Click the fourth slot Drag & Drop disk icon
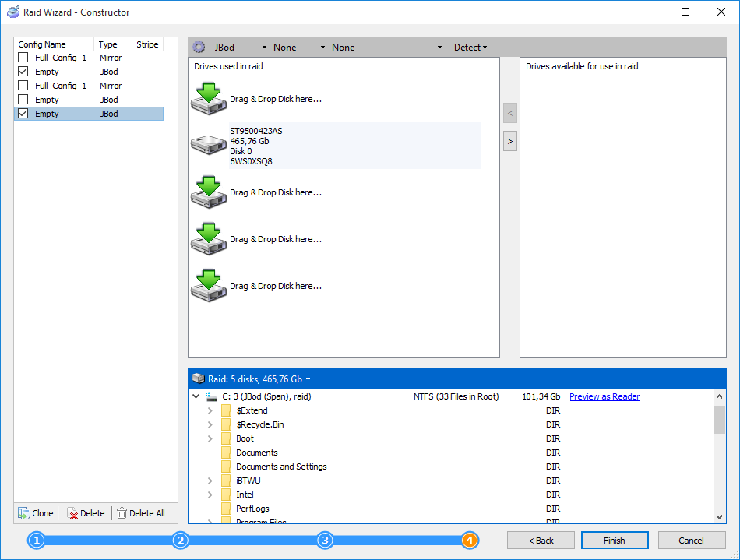This screenshot has height=560, width=740. point(209,238)
